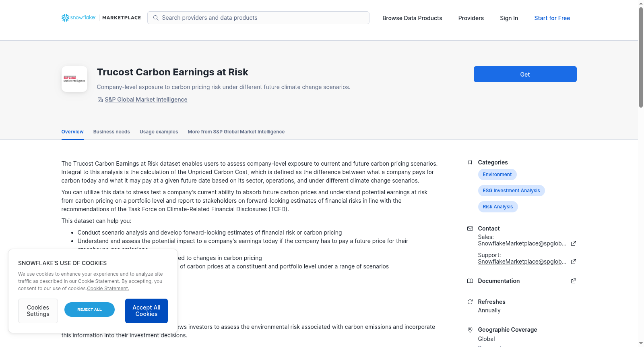Open Documentation external link icon

pyautogui.click(x=574, y=281)
